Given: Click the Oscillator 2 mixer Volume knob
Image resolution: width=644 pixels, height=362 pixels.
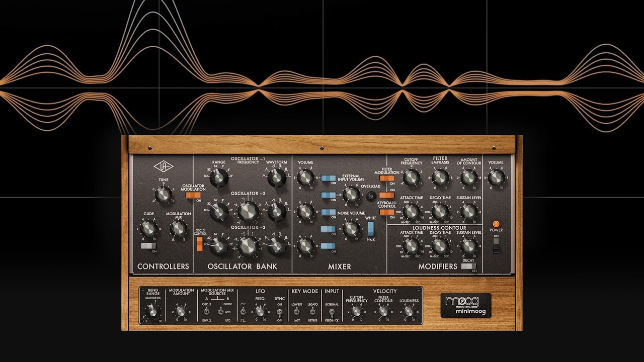Looking at the screenshot, I should point(305,212).
